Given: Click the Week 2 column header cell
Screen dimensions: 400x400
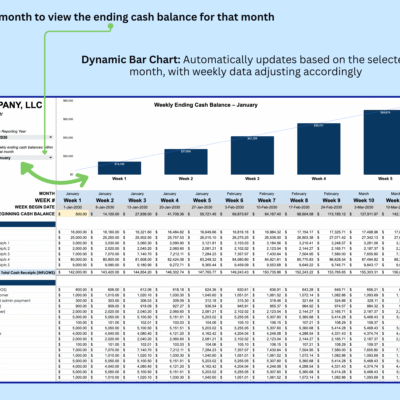Looking at the screenshot, I should 105,200.
